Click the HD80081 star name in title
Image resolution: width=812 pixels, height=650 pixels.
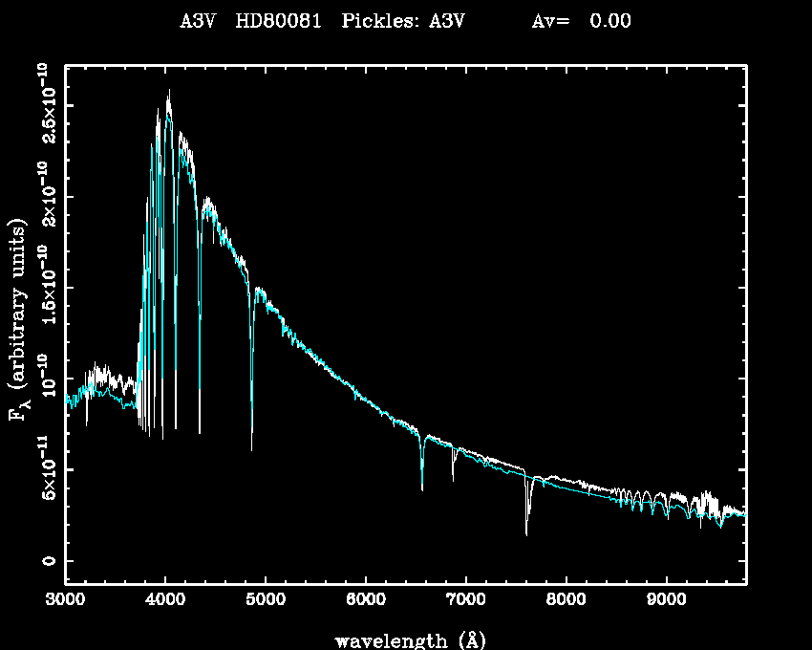[x=278, y=21]
